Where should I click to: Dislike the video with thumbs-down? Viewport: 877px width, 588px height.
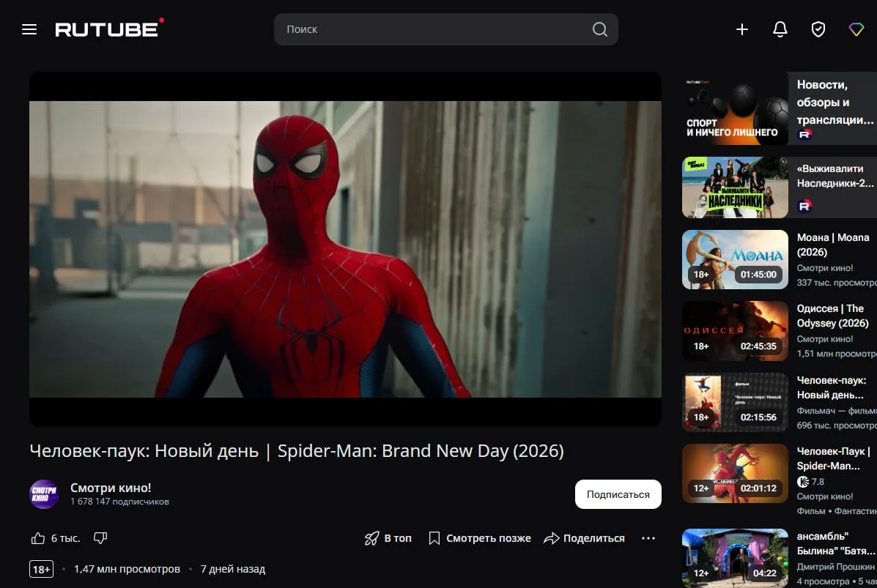click(100, 537)
